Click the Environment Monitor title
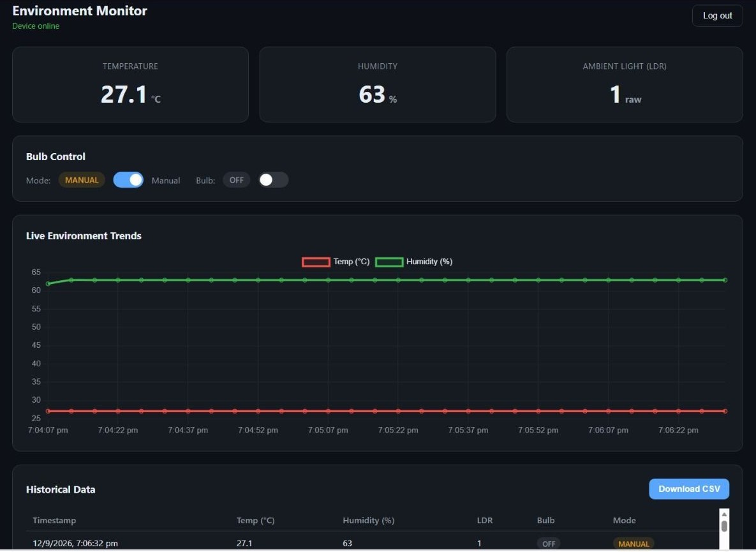 click(x=80, y=11)
